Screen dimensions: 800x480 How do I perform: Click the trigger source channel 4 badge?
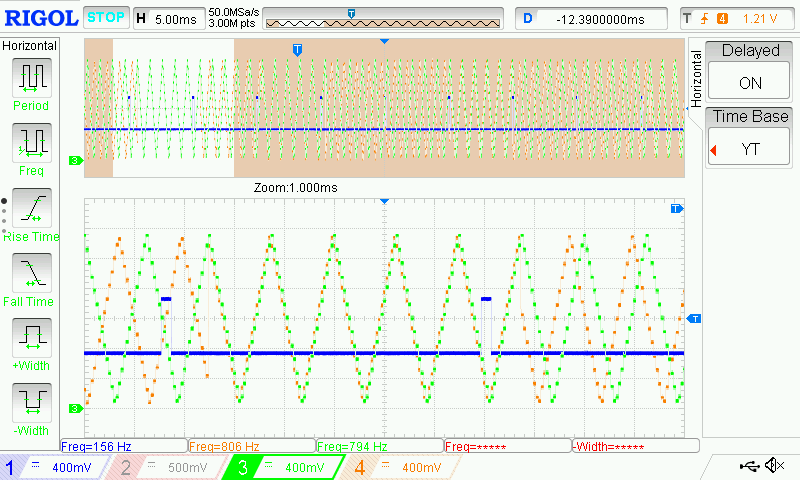tap(722, 19)
